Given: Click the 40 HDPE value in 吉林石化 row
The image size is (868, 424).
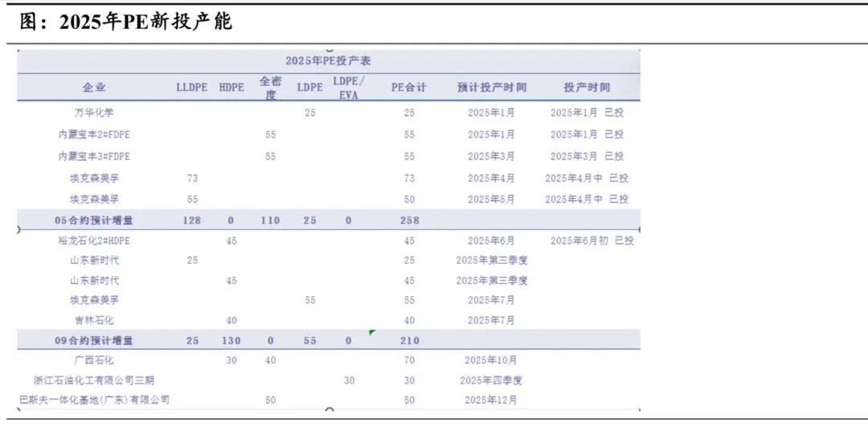Looking at the screenshot, I should 231,320.
